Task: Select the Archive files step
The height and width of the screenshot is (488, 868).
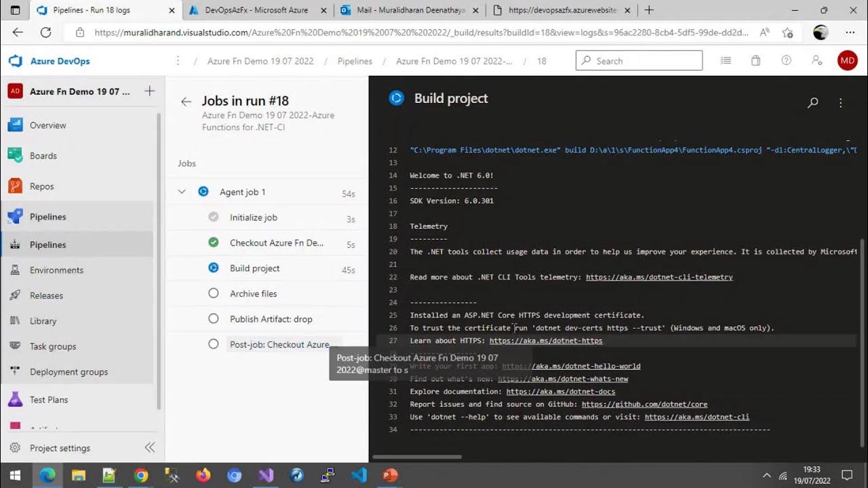Action: tap(267, 293)
